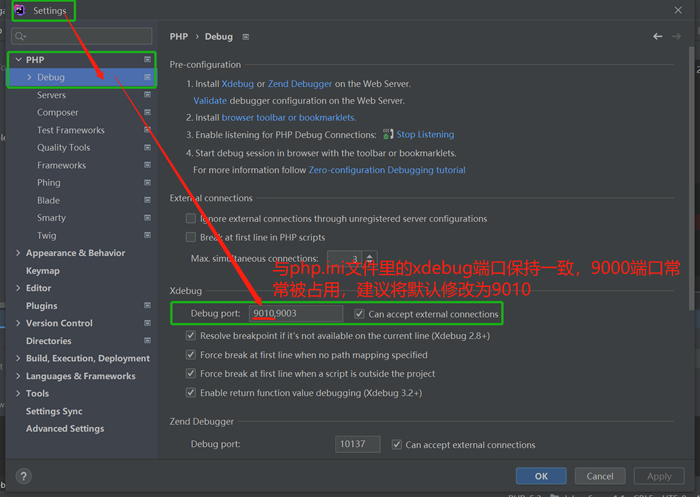Open the Zend Debugger link
The height and width of the screenshot is (497, 700).
(300, 84)
